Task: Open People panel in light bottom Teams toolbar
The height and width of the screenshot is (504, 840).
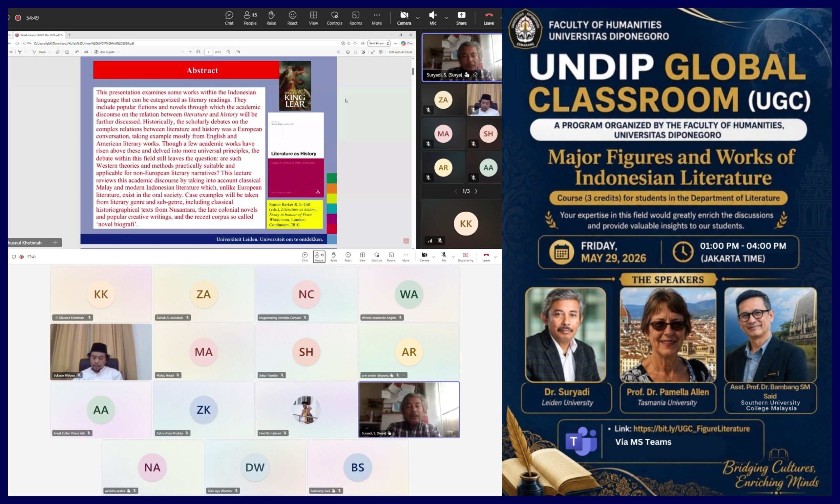Action: tap(319, 257)
